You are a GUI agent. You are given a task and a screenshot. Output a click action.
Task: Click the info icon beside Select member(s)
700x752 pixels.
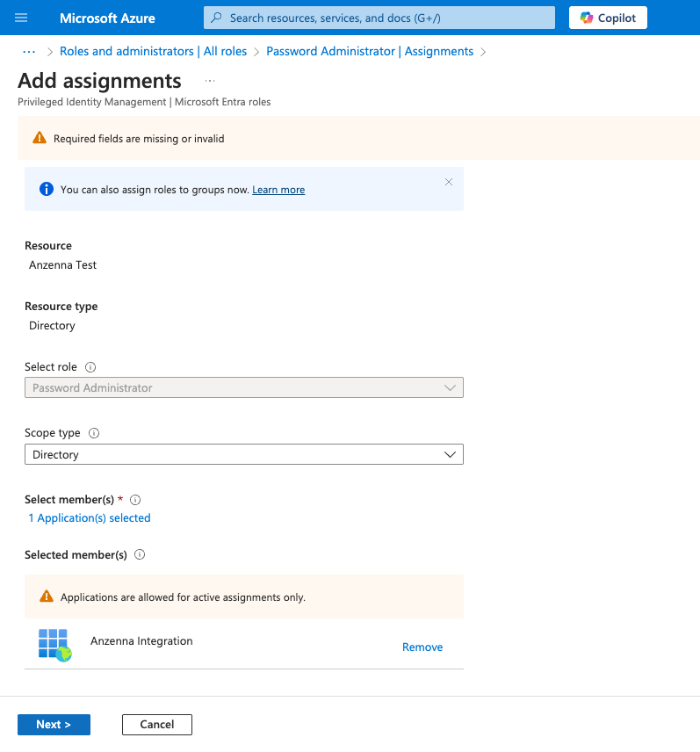click(135, 500)
